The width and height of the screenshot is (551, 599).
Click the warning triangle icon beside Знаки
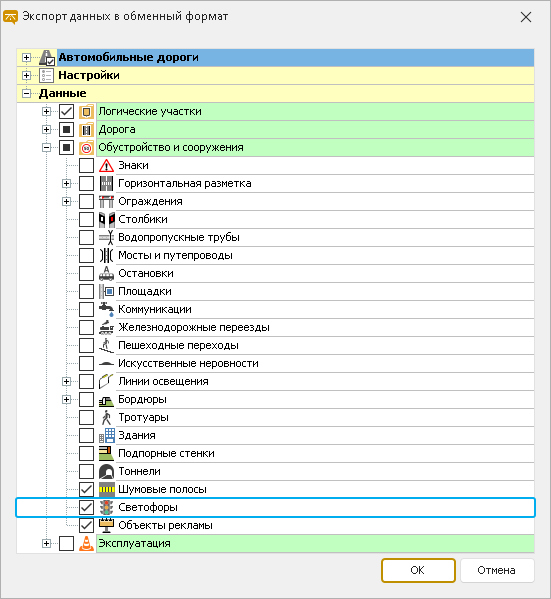[x=106, y=165]
